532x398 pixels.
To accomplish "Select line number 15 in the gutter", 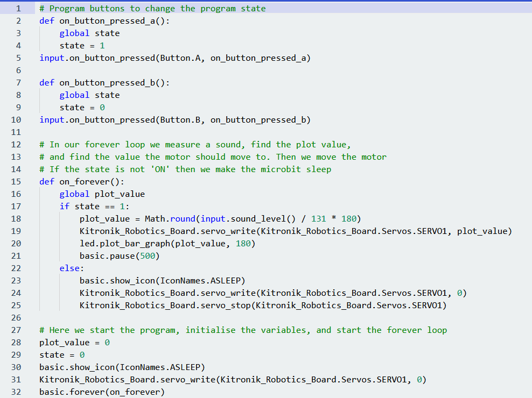I will pos(16,182).
